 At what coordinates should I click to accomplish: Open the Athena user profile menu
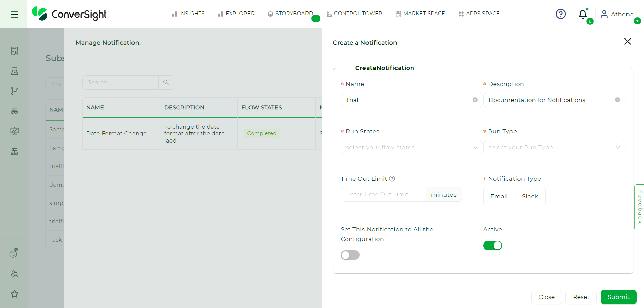click(x=617, y=14)
